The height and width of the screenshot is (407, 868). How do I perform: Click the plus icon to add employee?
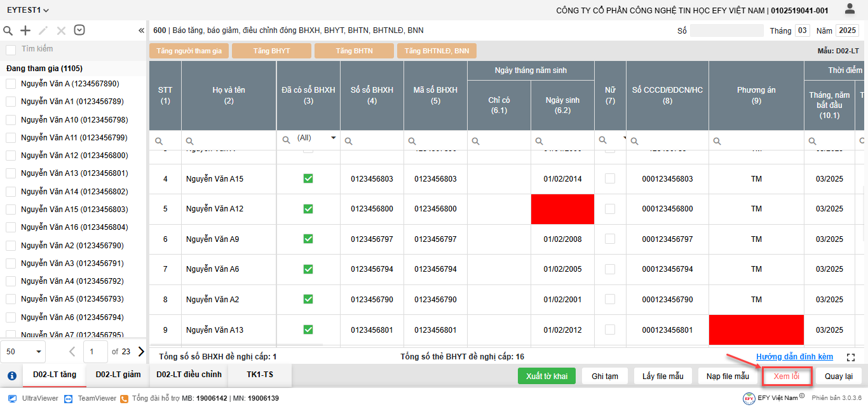point(25,30)
